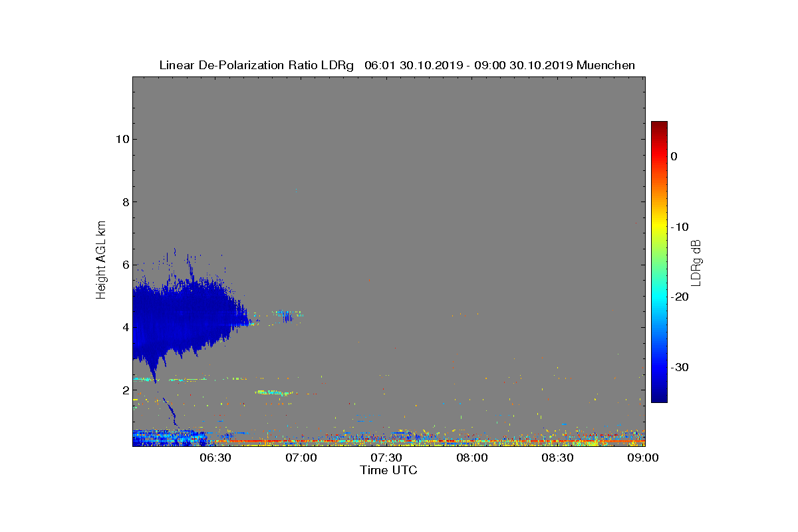Click the 06:30 time tick label
798x532 pixels.
point(215,458)
